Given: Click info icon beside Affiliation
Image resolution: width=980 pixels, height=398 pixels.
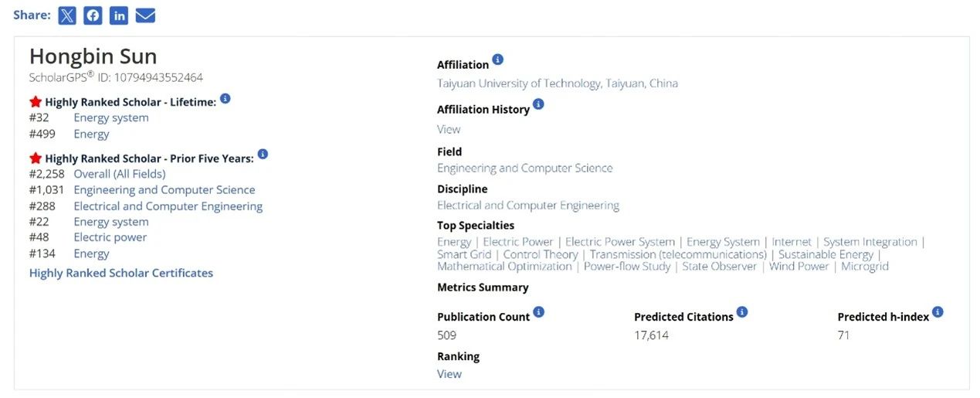Looking at the screenshot, I should [x=498, y=60].
